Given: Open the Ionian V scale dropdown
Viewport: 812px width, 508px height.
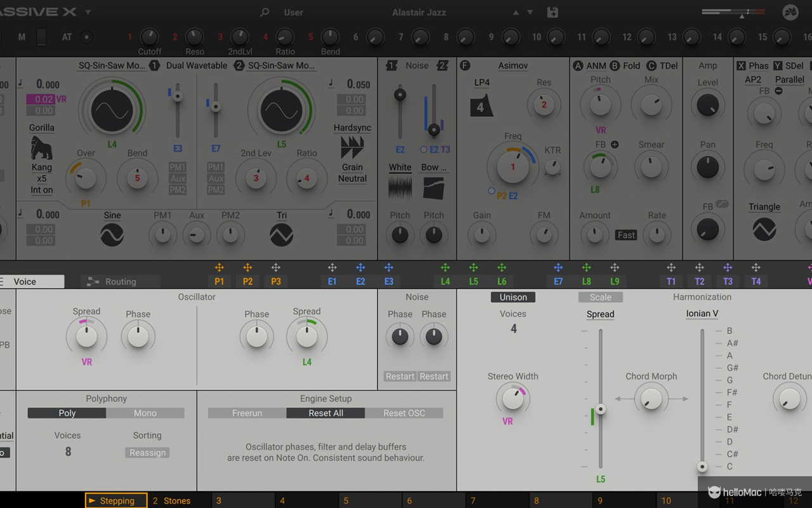Looking at the screenshot, I should (702, 314).
